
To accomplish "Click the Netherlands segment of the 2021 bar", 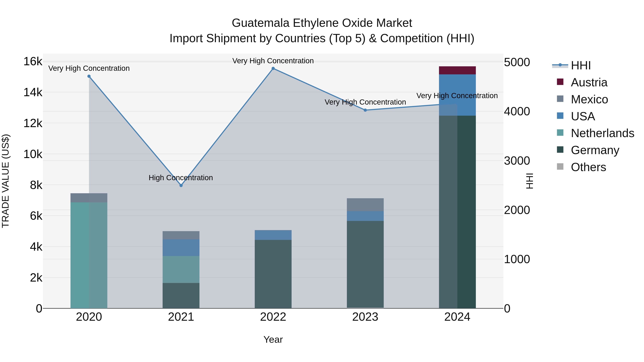I will 181,269.
